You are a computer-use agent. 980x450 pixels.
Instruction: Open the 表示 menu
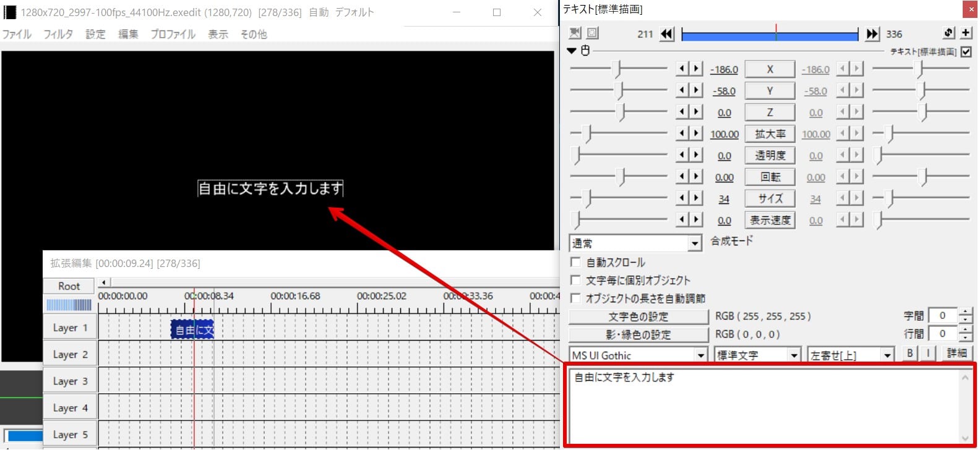coord(218,34)
